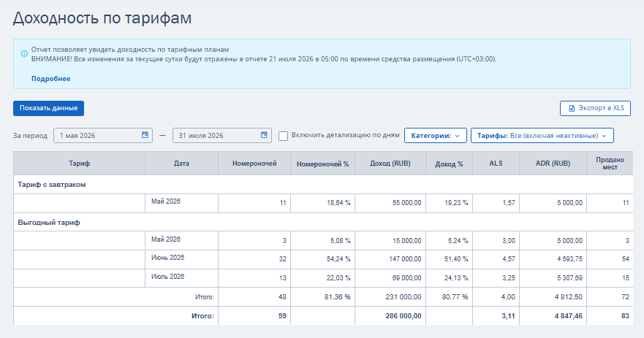Expand the Категории dropdown
This screenshot has height=338, width=644.
(436, 135)
